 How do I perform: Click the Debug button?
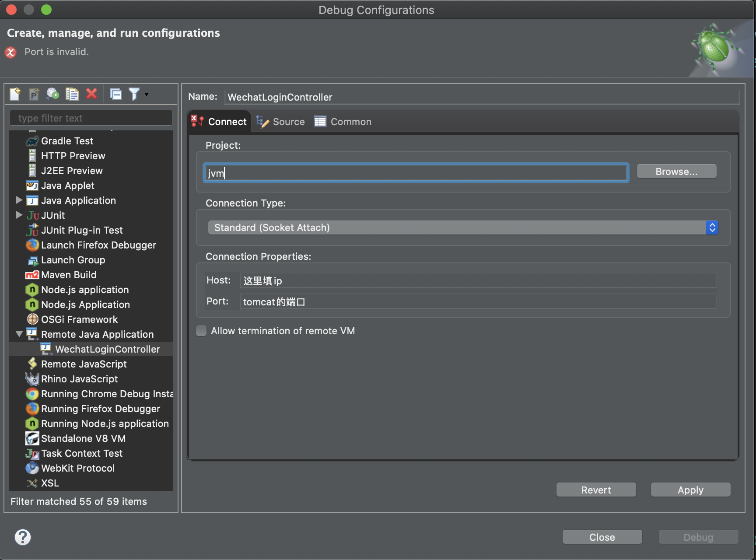pos(698,537)
